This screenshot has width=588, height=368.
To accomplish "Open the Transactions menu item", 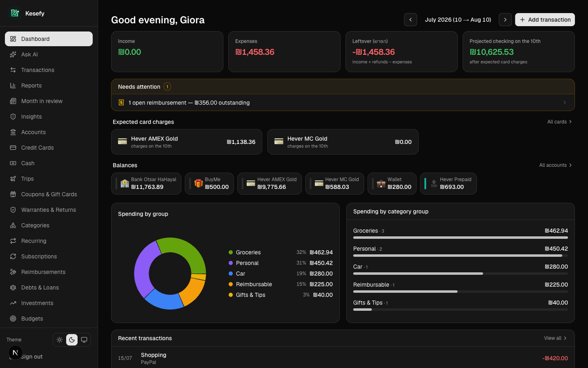I will pos(49,70).
